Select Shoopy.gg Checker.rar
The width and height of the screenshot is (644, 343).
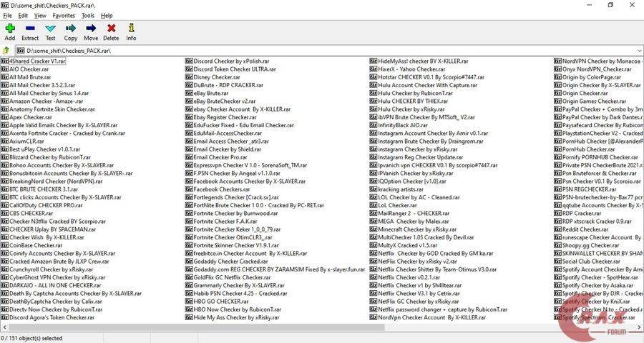click(x=590, y=245)
